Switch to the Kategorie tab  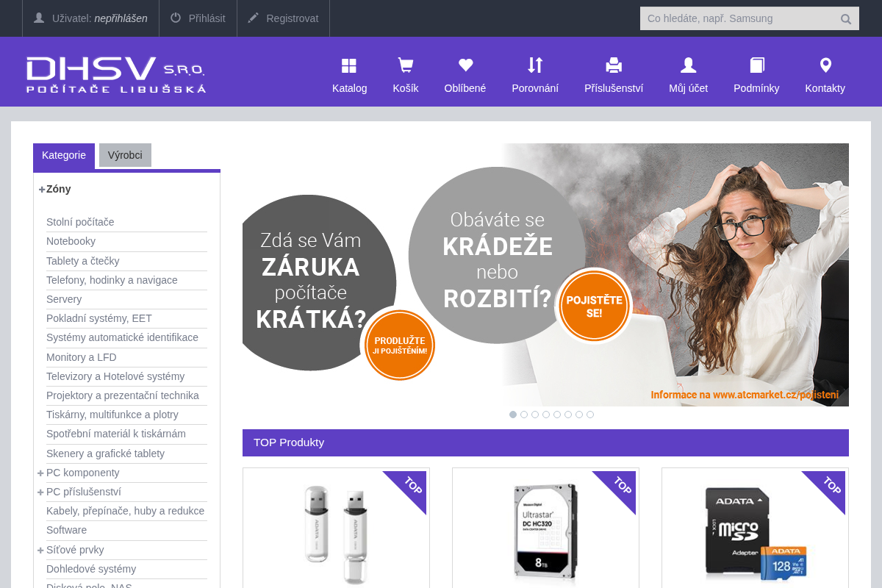pos(64,155)
